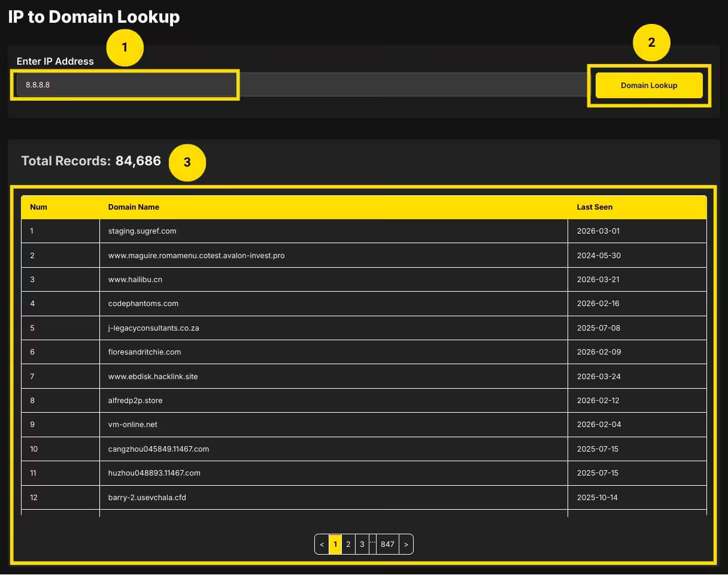728x575 pixels.
Task: Go to next page using the > arrow
Action: pos(406,544)
